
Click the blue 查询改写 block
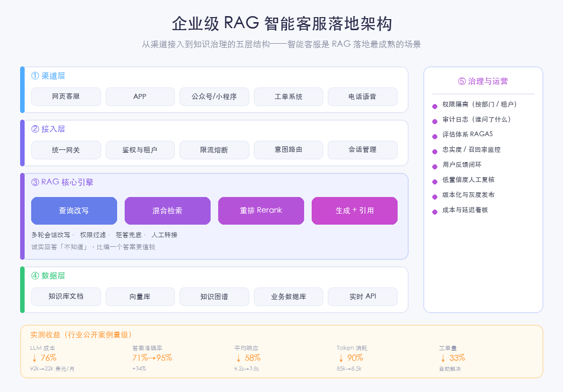click(74, 211)
